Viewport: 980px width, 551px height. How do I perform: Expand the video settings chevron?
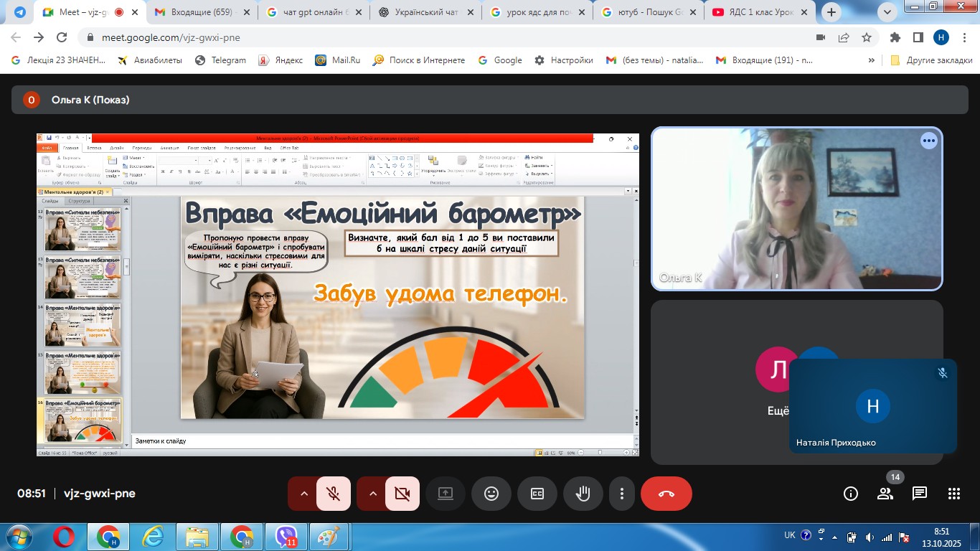pyautogui.click(x=372, y=494)
